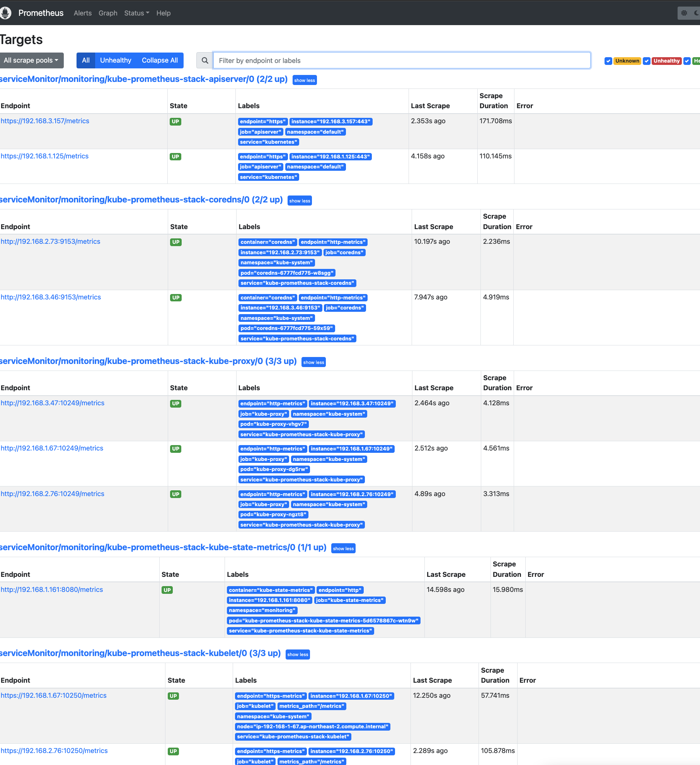
Task: Click the yellow Unknown status badge
Action: click(627, 61)
